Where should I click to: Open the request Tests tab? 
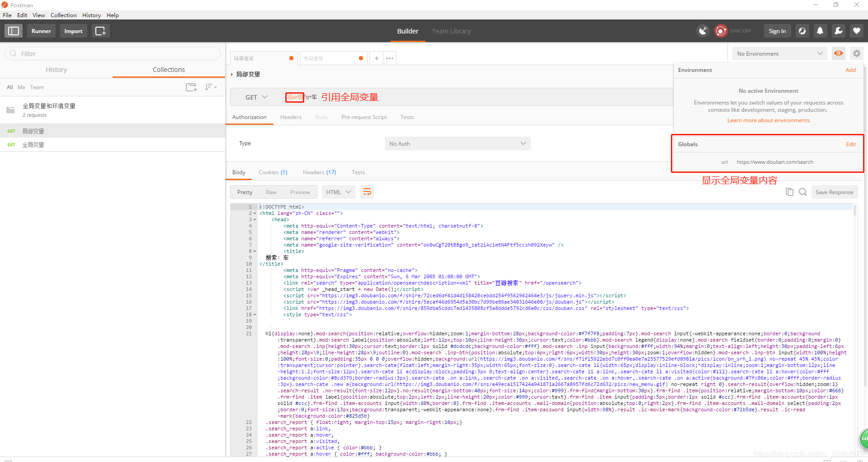point(407,117)
